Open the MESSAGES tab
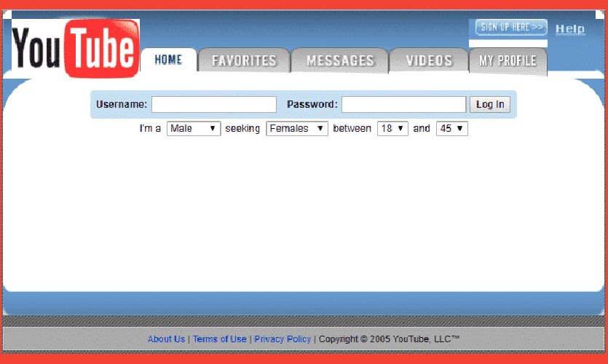This screenshot has height=364, width=608. pyautogui.click(x=339, y=60)
